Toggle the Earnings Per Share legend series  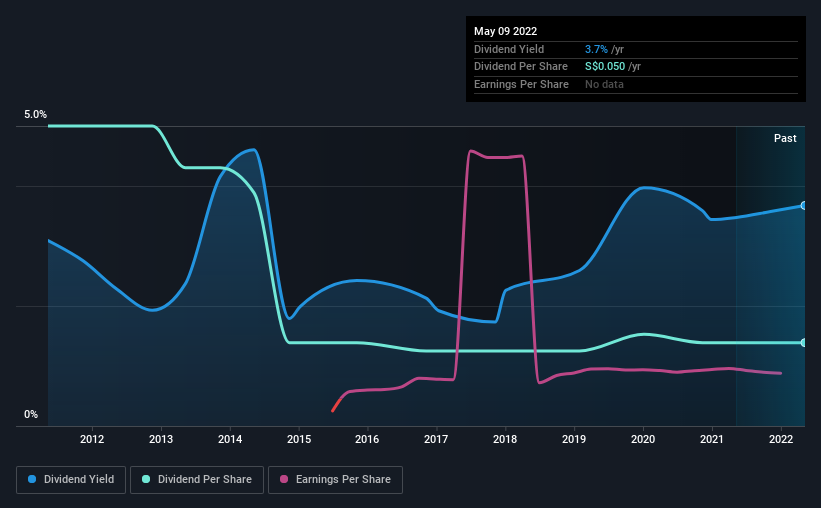335,480
